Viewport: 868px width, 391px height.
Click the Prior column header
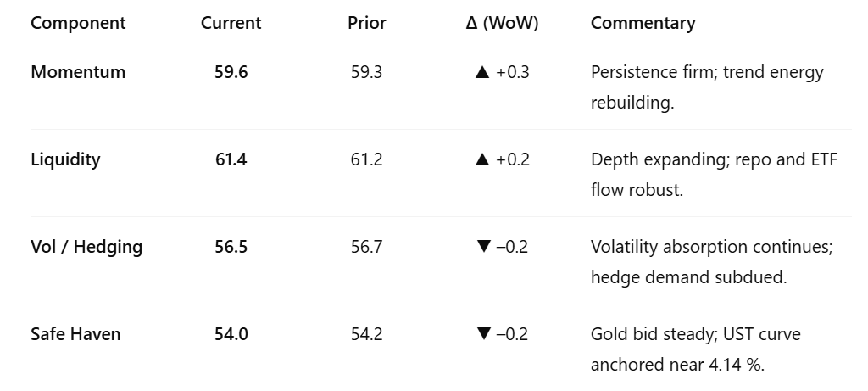tap(366, 24)
